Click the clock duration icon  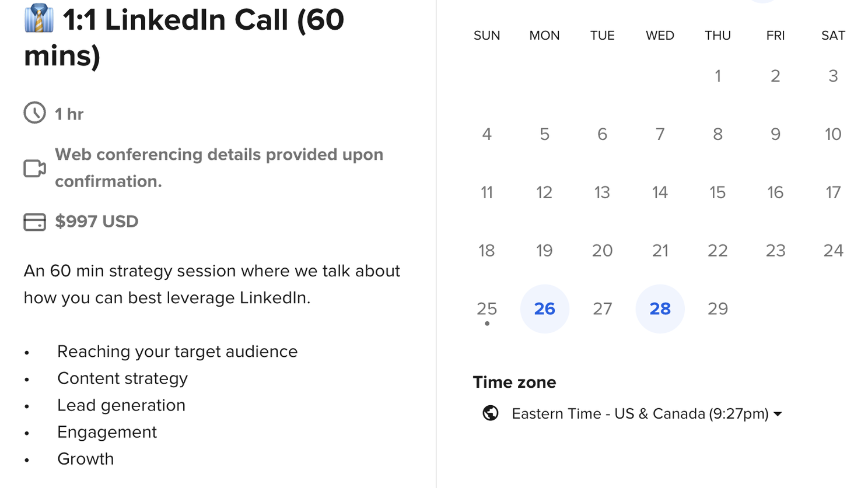point(34,113)
